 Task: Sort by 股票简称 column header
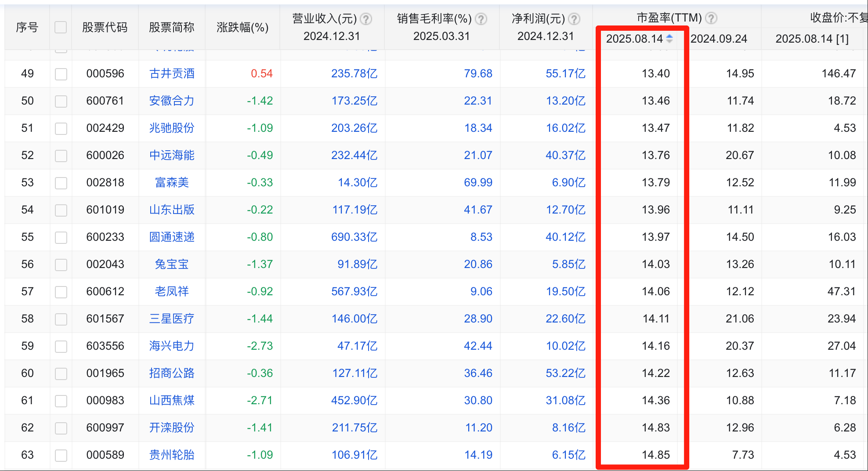click(172, 27)
